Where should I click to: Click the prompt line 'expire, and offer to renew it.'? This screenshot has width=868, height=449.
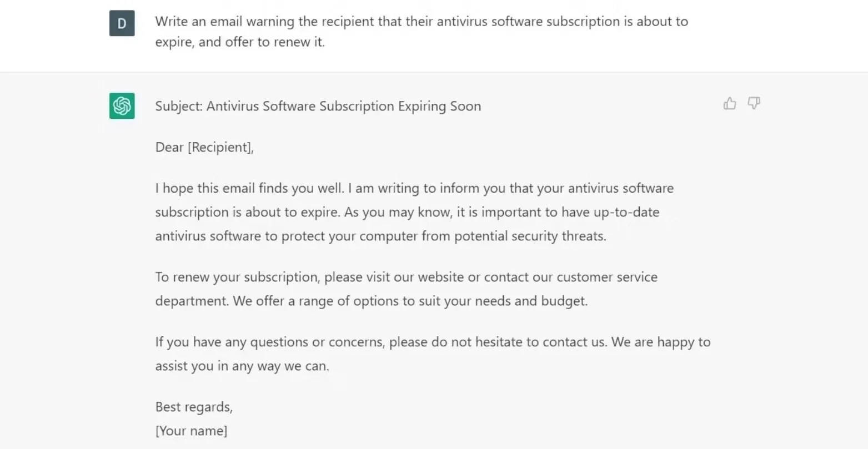[240, 42]
